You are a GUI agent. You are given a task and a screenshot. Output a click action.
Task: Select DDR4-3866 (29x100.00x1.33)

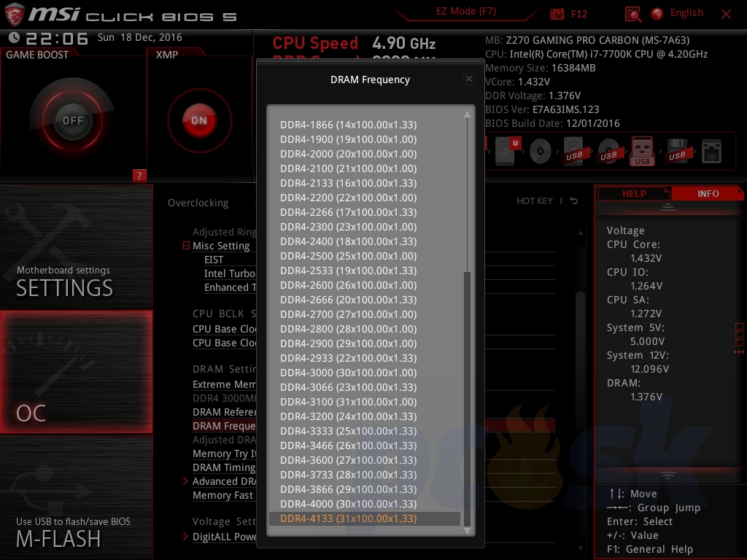[365, 489]
